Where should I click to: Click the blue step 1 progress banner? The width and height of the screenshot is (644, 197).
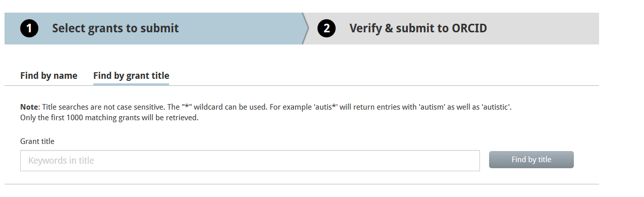(x=153, y=29)
